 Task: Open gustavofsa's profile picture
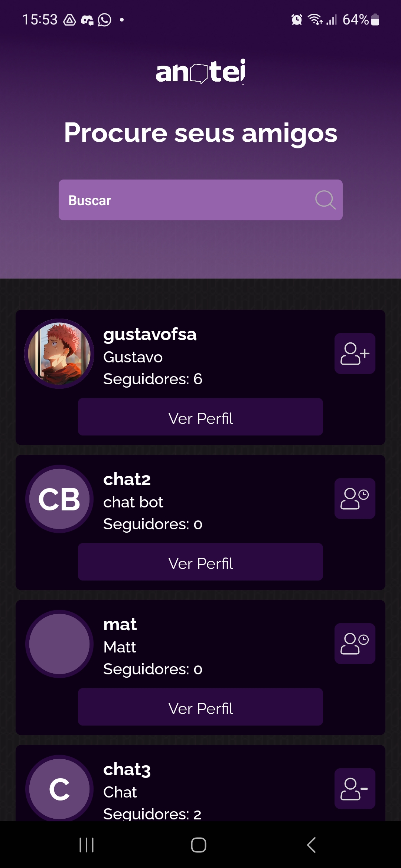(x=59, y=354)
